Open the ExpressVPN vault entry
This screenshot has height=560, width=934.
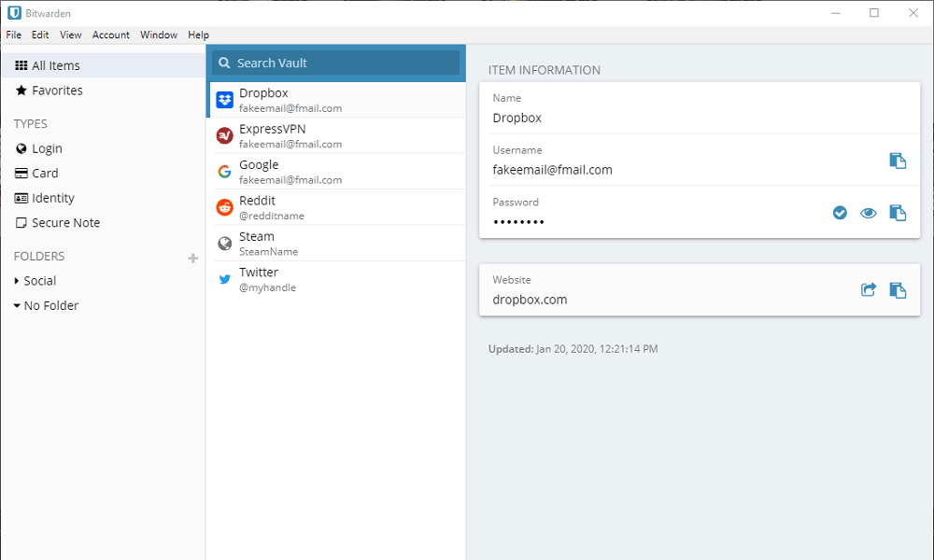pos(336,135)
